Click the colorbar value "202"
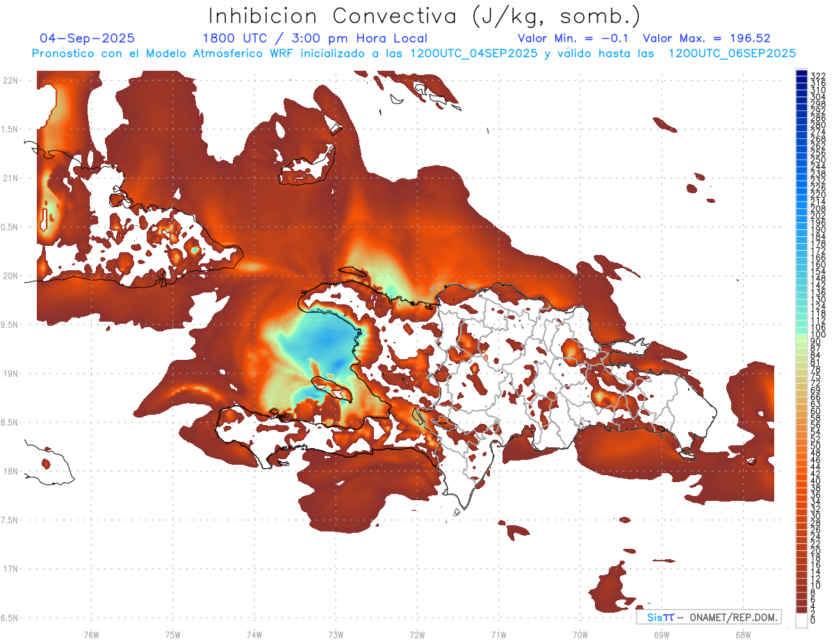Screen dimensions: 834x644 tap(818, 215)
